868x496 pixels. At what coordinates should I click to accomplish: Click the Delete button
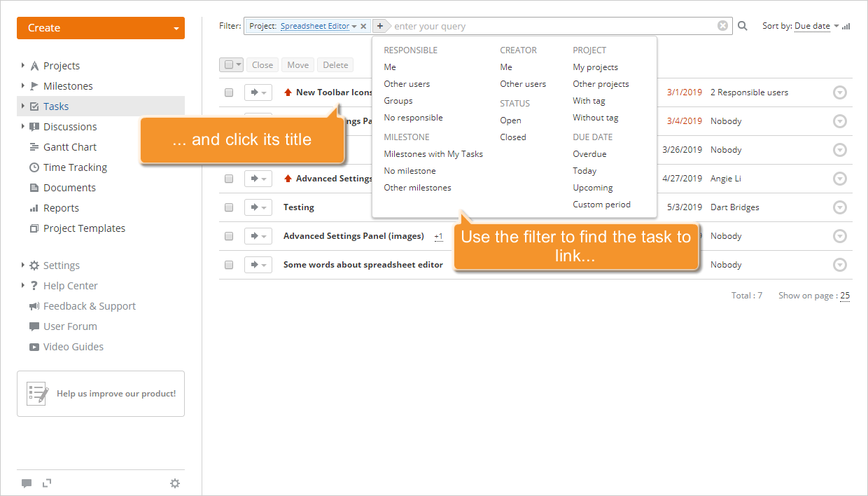tap(335, 64)
